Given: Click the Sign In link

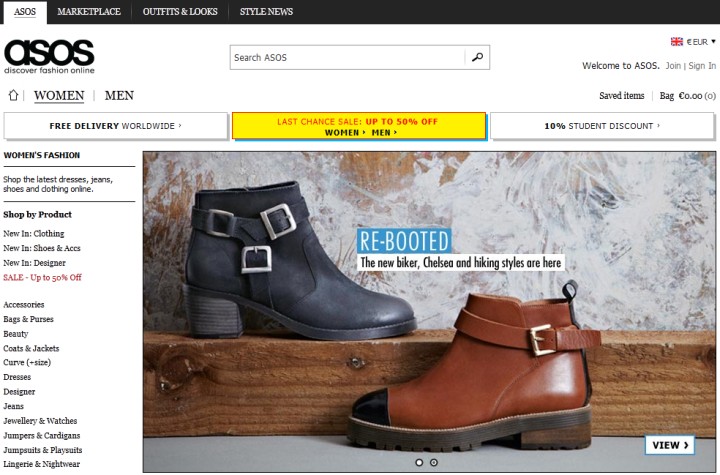Looking at the screenshot, I should 702,66.
